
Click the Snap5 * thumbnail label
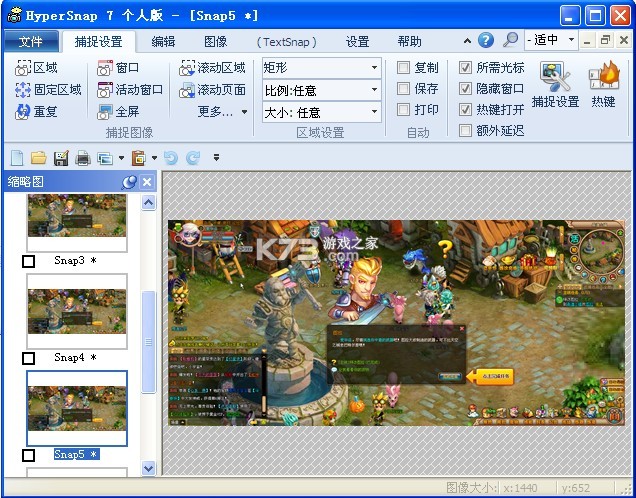(x=76, y=454)
